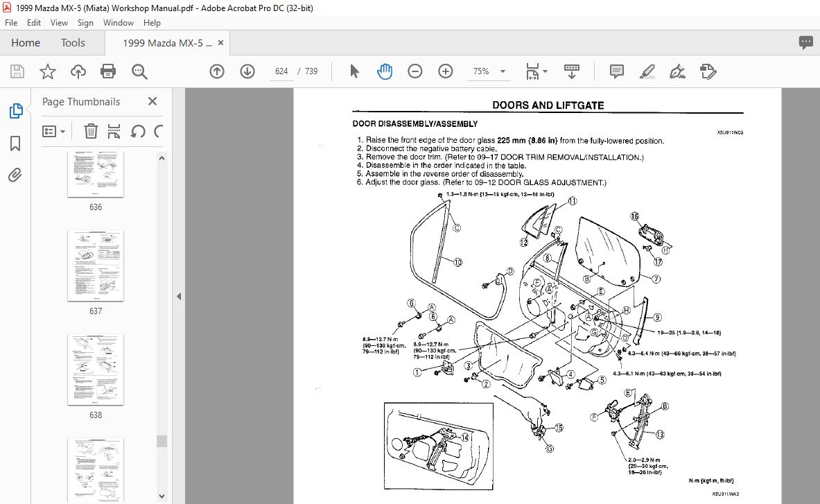Zoom out with the minus circle button
The height and width of the screenshot is (504, 820).
415,71
